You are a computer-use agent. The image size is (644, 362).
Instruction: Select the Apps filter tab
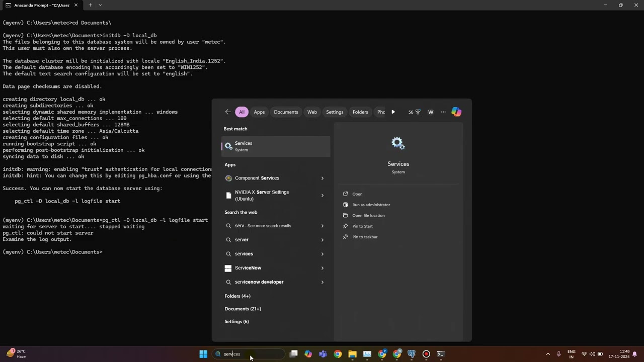point(259,112)
